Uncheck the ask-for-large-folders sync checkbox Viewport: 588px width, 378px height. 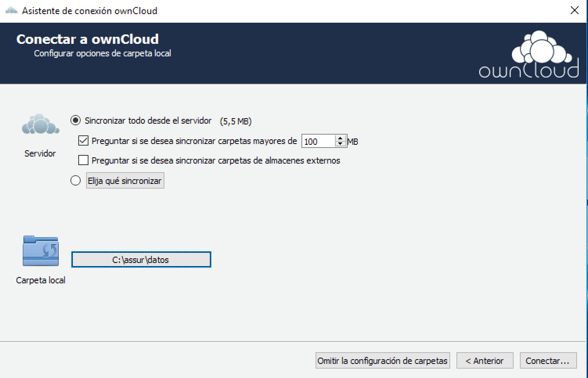coord(83,140)
